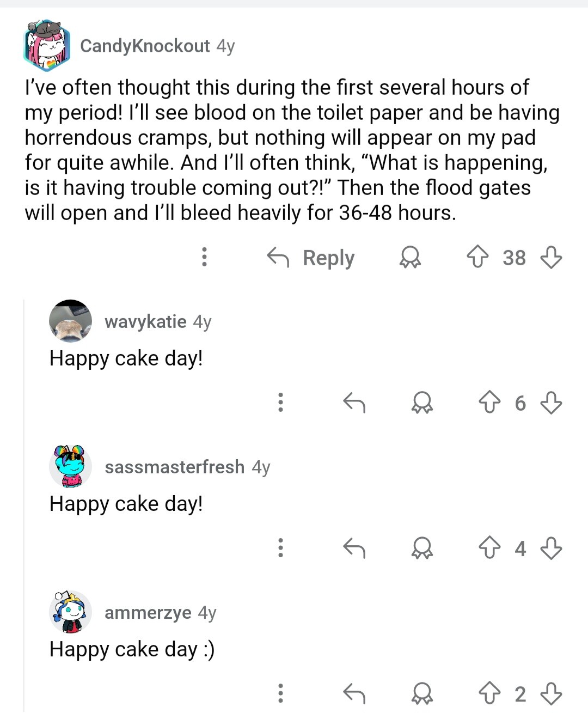588x713 pixels.
Task: Award wavykatie's reply
Action: point(422,403)
